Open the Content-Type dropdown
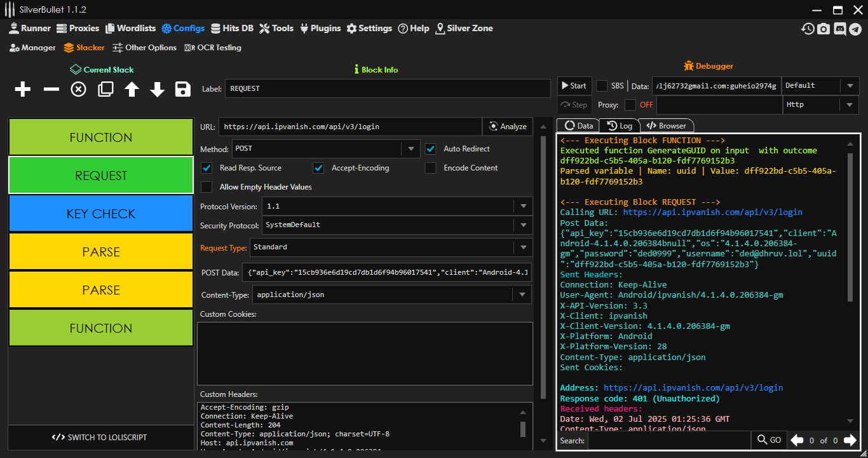This screenshot has height=458, width=868. 523,295
